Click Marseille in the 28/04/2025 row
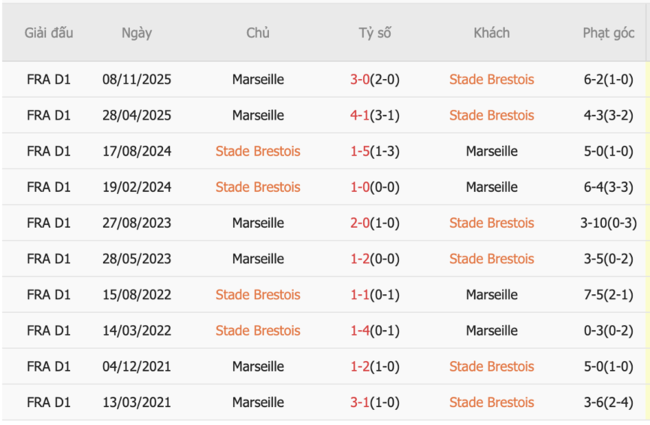 pos(257,115)
